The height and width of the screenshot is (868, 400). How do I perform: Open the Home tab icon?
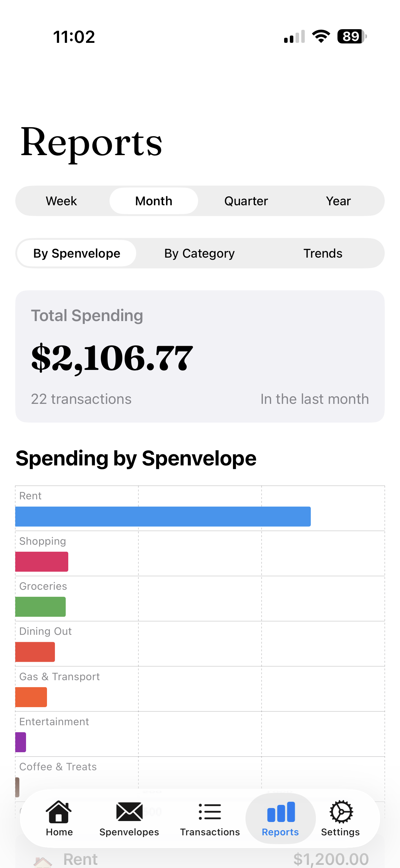[59, 812]
